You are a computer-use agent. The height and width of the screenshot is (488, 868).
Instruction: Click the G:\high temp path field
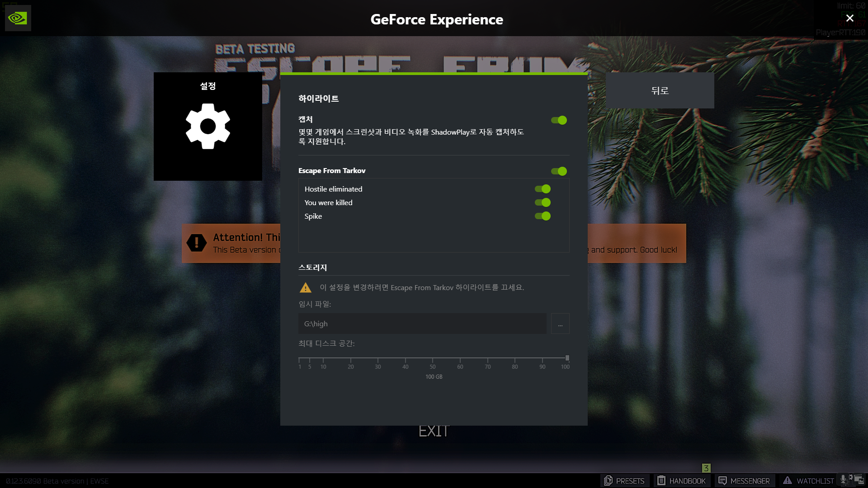point(422,324)
